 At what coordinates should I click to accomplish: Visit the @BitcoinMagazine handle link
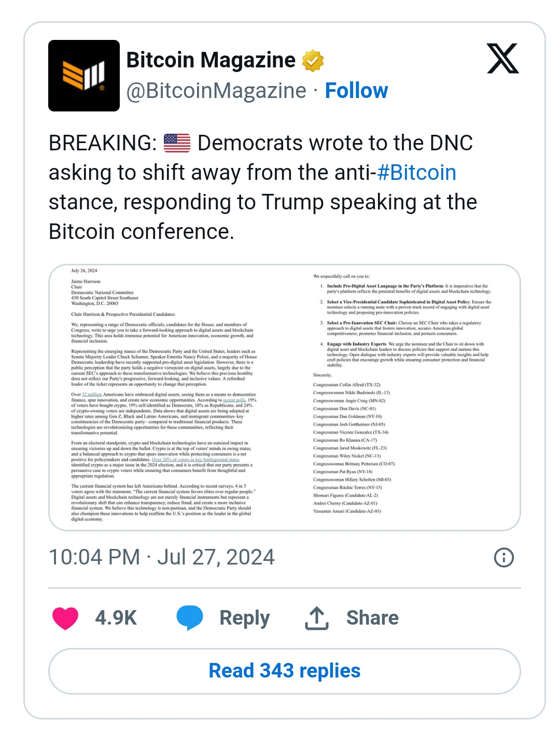216,91
